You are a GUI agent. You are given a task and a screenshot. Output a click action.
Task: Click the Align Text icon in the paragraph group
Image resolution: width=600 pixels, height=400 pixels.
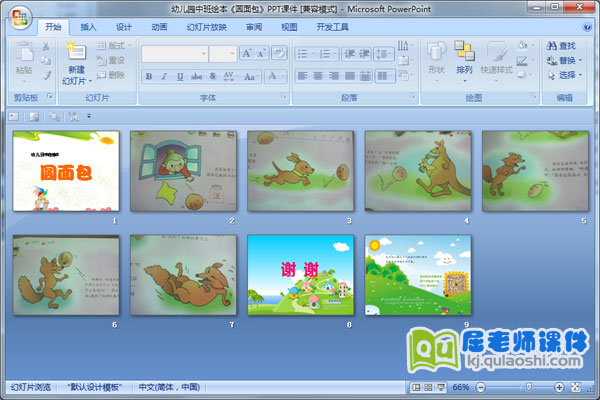pos(405,60)
